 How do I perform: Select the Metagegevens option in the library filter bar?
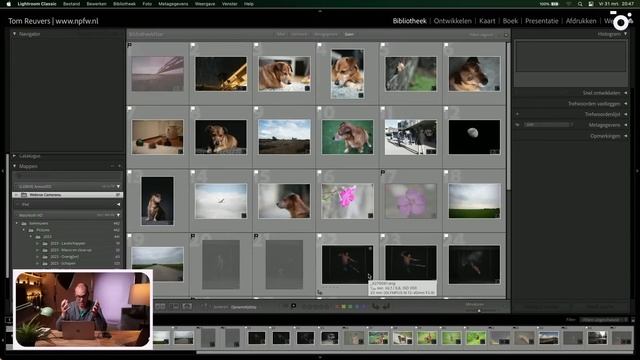[x=326, y=34]
